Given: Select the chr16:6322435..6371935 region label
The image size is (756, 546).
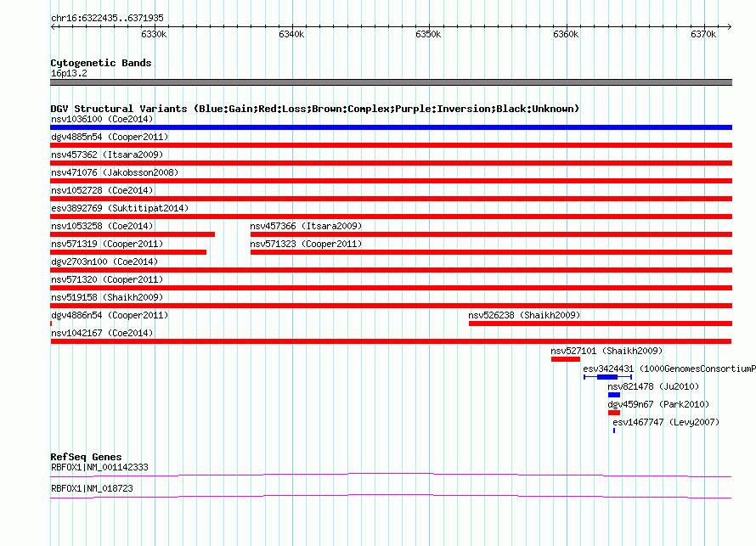Looking at the screenshot, I should click(x=107, y=18).
